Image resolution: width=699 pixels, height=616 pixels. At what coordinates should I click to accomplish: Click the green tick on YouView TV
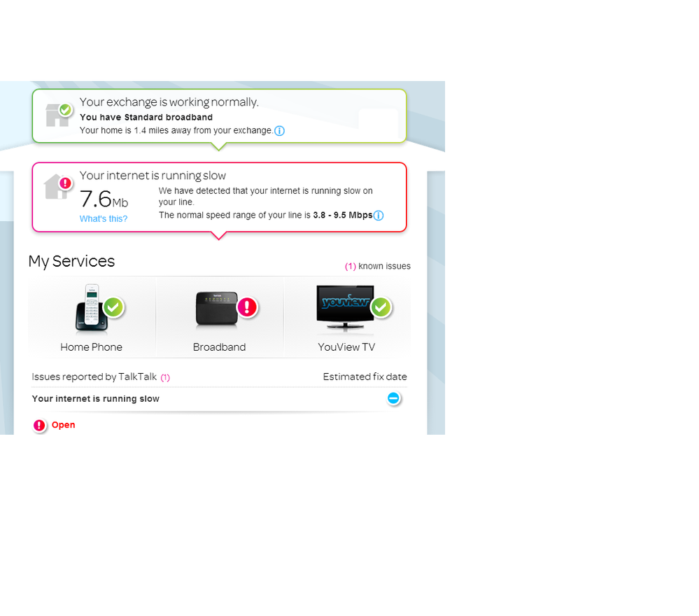pos(381,307)
